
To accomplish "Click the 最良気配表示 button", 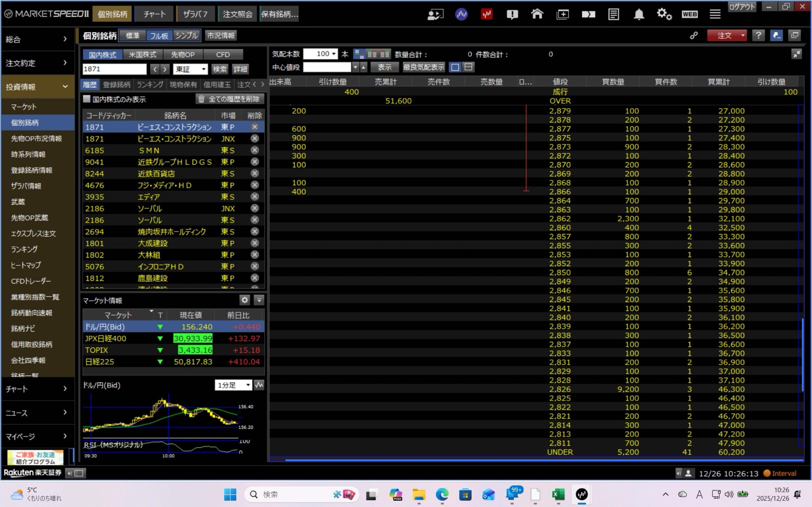I will point(423,67).
